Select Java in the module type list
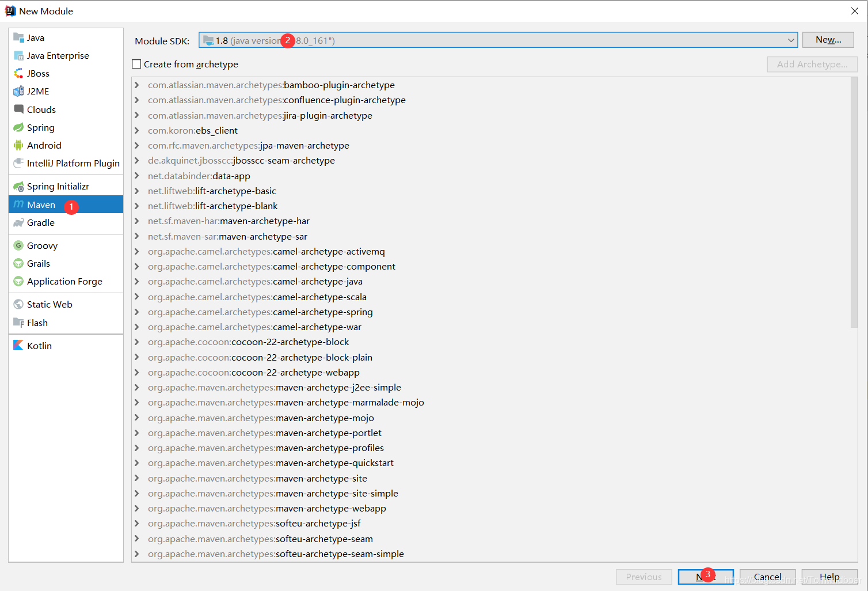This screenshot has width=868, height=591. click(x=66, y=37)
